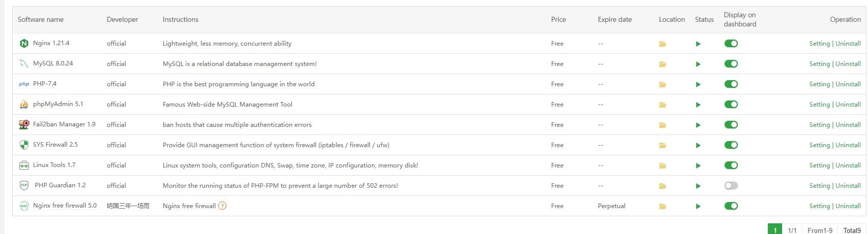This screenshot has width=868, height=234.
Task: Uninstall phpMyAdmin 5.1
Action: point(848,105)
